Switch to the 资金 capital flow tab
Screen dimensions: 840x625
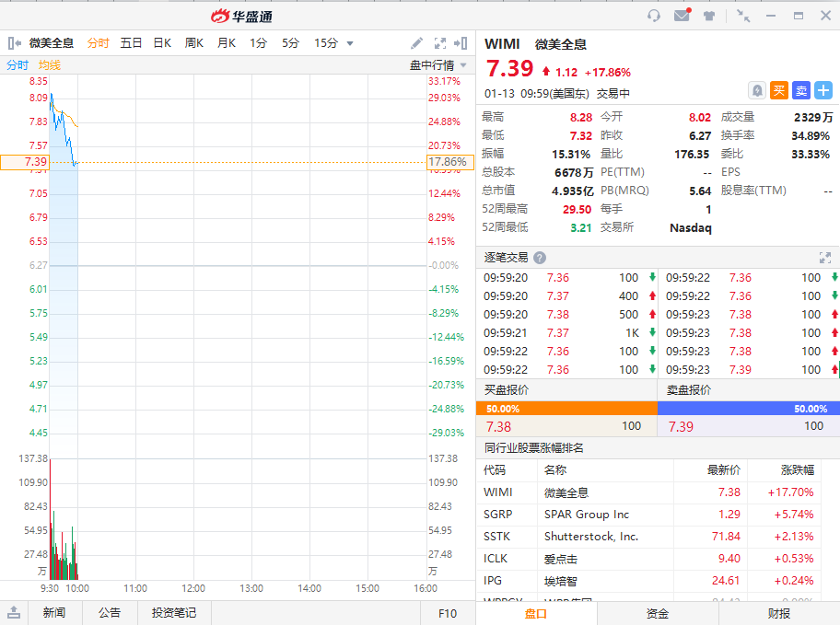pos(658,614)
